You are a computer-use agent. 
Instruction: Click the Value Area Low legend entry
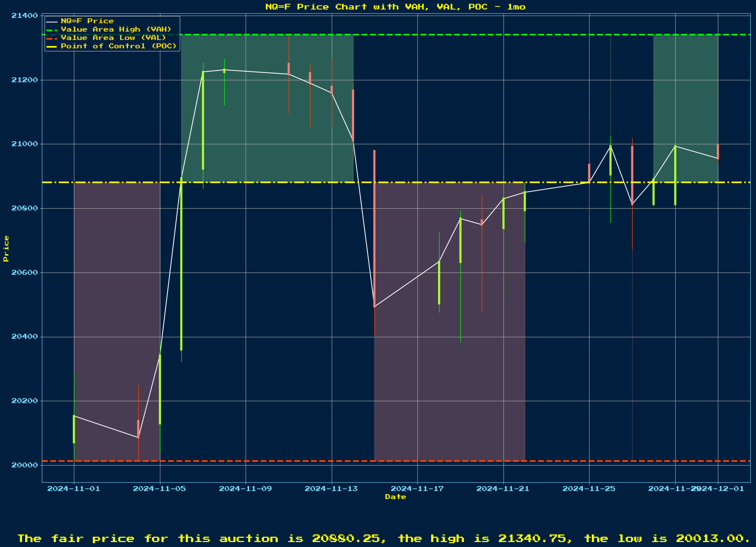pyautogui.click(x=113, y=38)
